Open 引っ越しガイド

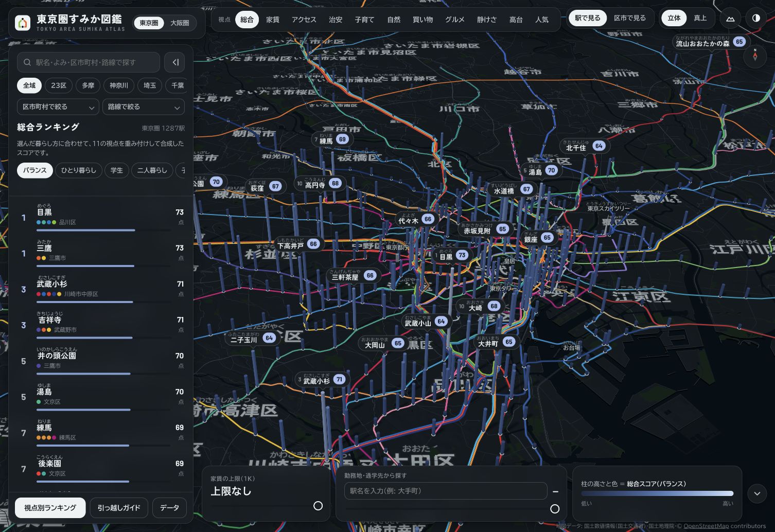[119, 508]
